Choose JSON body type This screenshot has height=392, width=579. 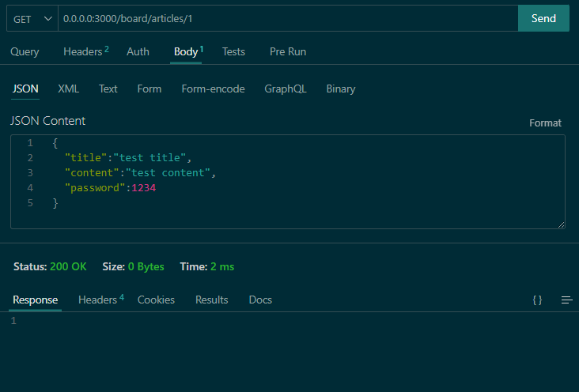tap(25, 89)
